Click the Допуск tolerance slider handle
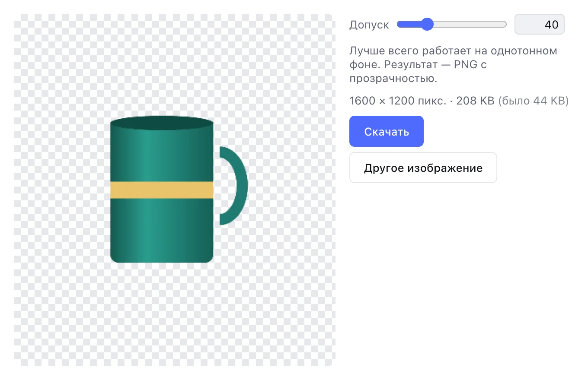The height and width of the screenshot is (380, 588). pos(427,24)
